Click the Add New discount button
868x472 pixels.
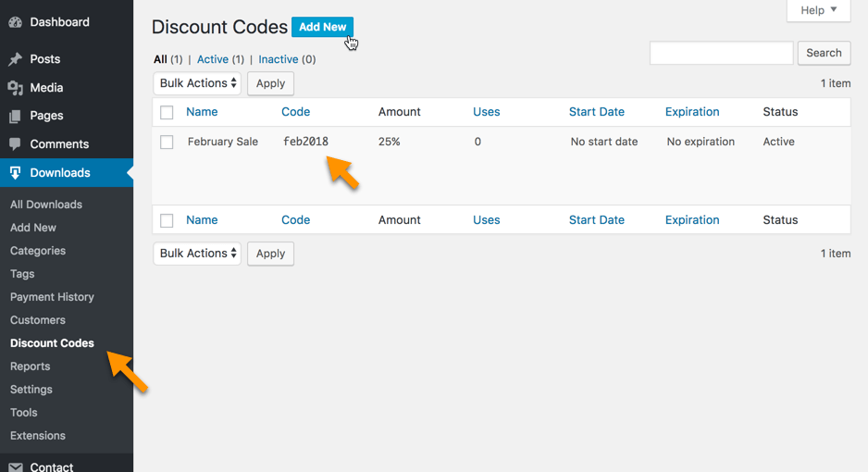[x=322, y=27]
